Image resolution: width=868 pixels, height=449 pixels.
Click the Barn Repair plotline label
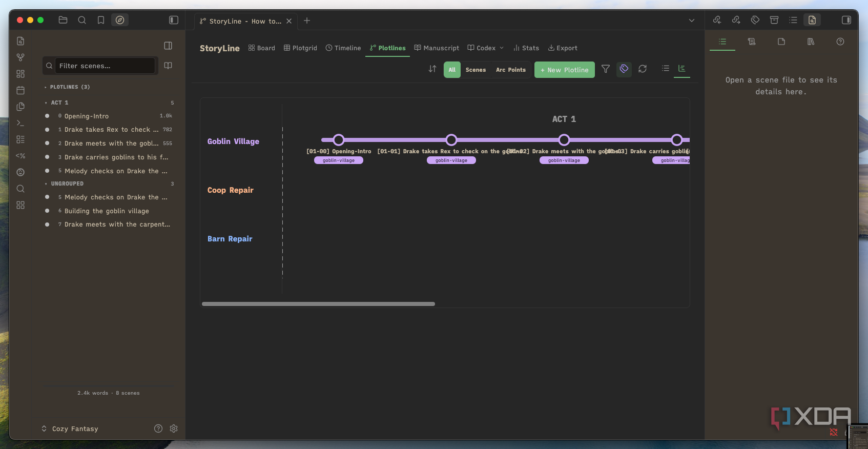click(x=230, y=239)
